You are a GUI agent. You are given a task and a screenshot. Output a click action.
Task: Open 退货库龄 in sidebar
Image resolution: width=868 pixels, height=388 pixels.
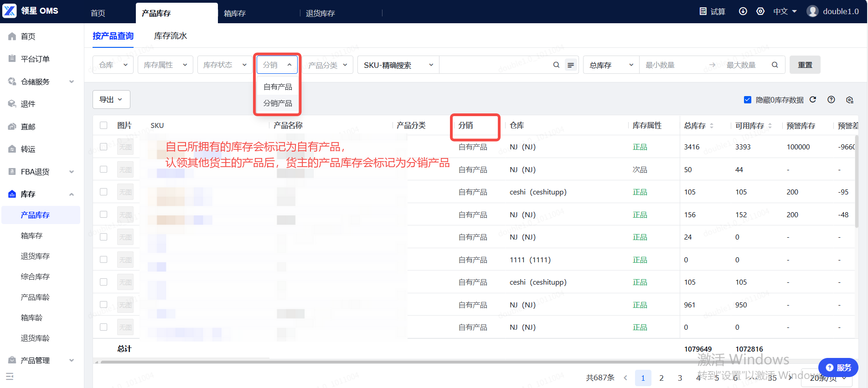tap(35, 338)
